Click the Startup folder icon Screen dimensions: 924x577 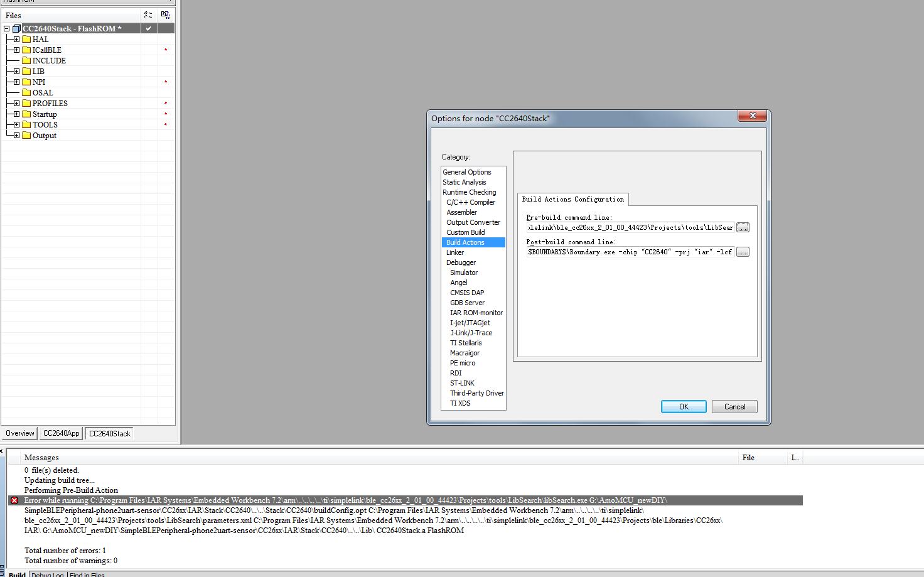[26, 114]
